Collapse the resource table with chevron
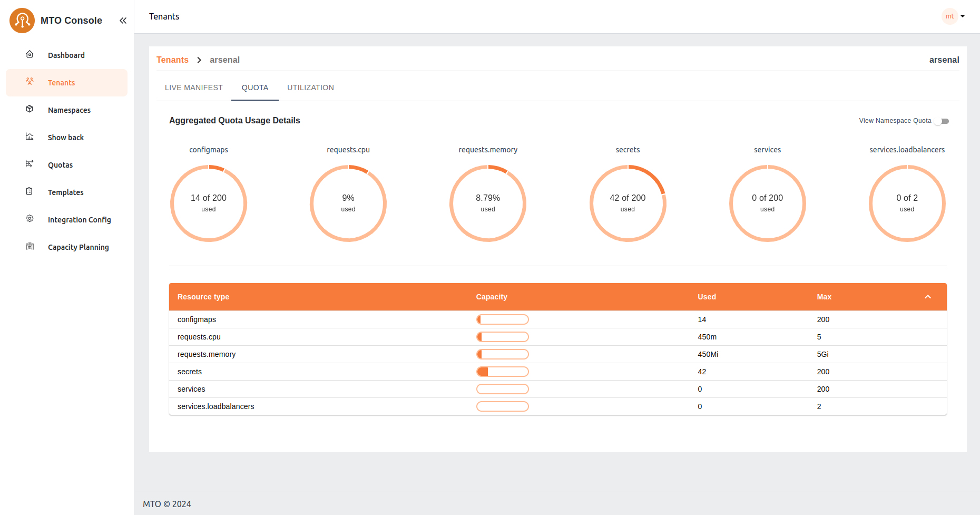This screenshot has width=980, height=515. coord(928,297)
